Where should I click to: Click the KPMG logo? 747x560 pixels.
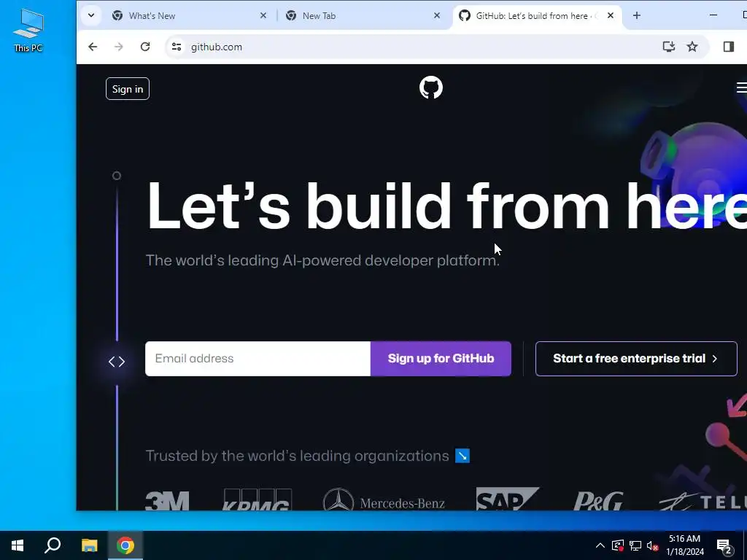pyautogui.click(x=258, y=499)
